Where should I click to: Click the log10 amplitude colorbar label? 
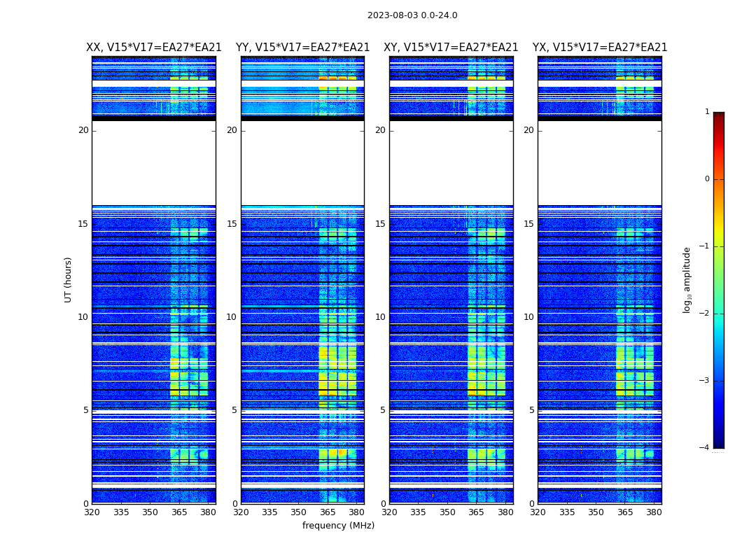(x=687, y=280)
